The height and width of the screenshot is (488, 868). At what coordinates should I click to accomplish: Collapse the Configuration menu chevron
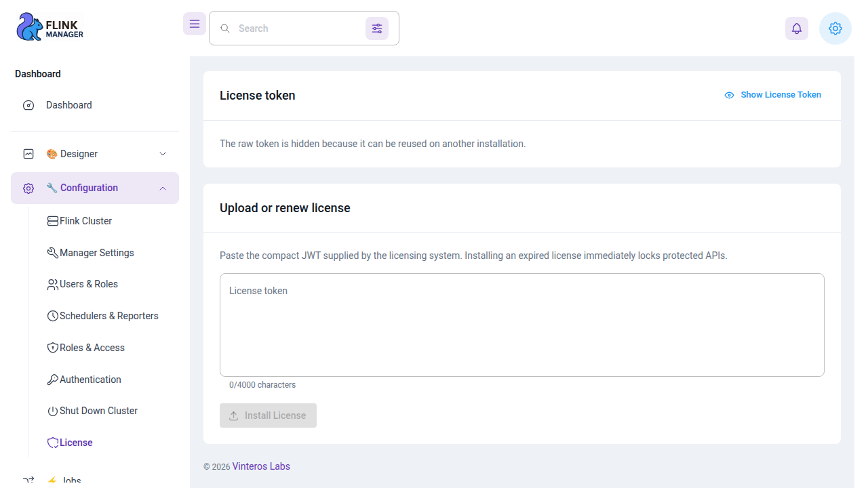pyautogui.click(x=163, y=188)
